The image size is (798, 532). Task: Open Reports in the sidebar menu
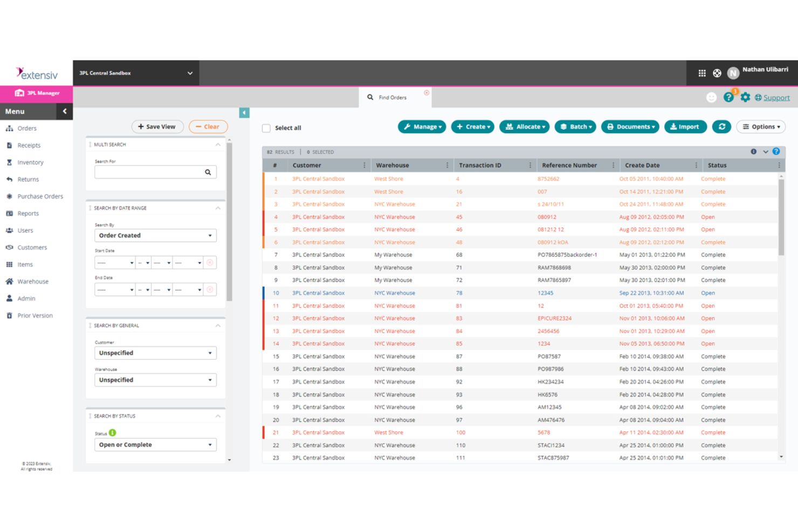pyautogui.click(x=28, y=213)
